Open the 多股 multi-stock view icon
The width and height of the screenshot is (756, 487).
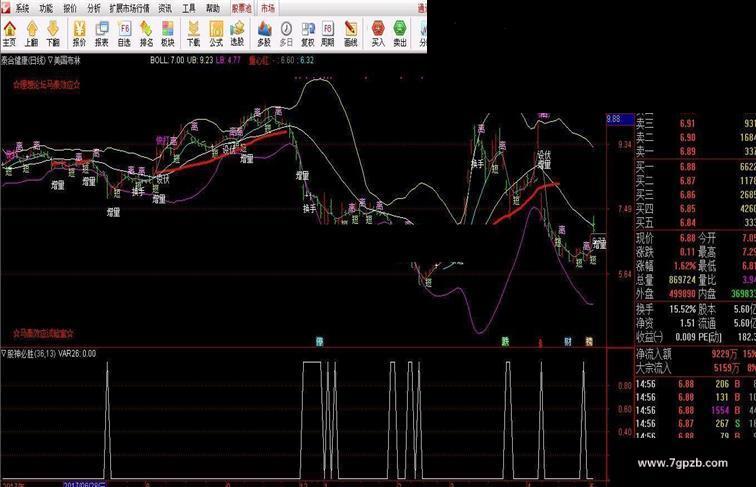pyautogui.click(x=264, y=33)
